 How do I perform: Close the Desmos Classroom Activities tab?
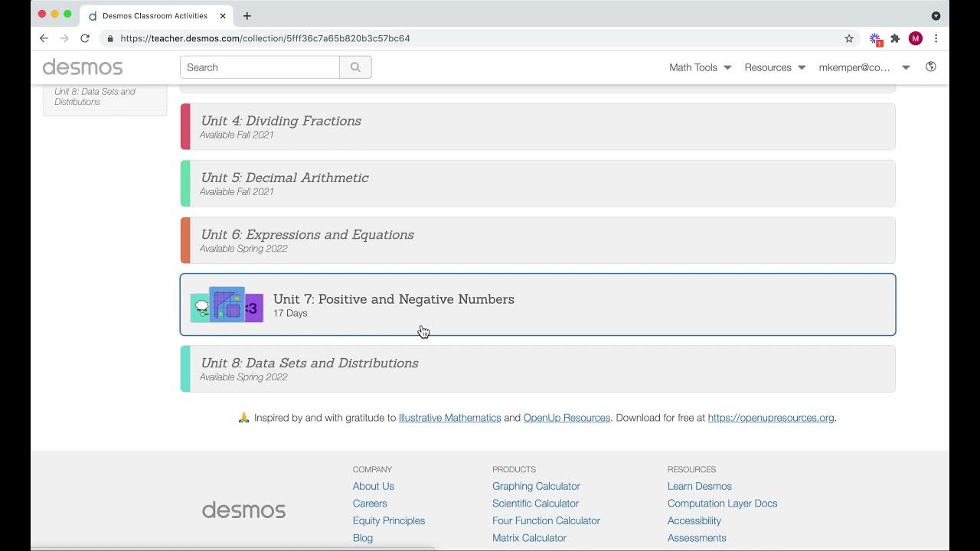point(223,15)
